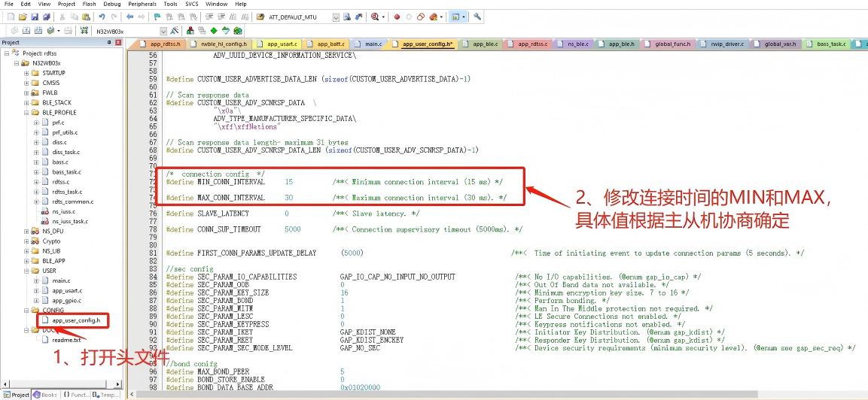Click the Manage Run-Time Environment green diamond

click(214, 31)
